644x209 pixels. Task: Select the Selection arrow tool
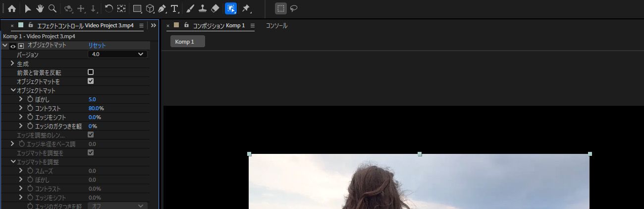28,8
